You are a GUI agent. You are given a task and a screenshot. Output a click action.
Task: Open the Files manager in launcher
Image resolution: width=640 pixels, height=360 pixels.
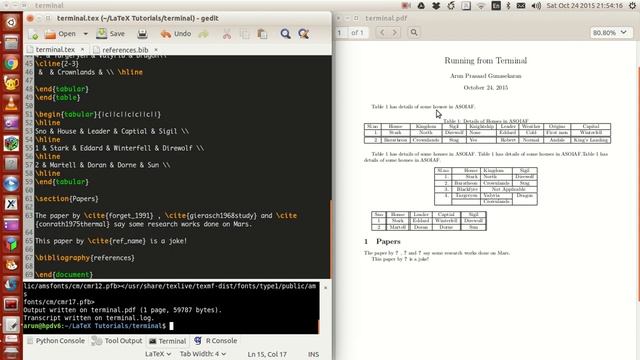(x=11, y=42)
